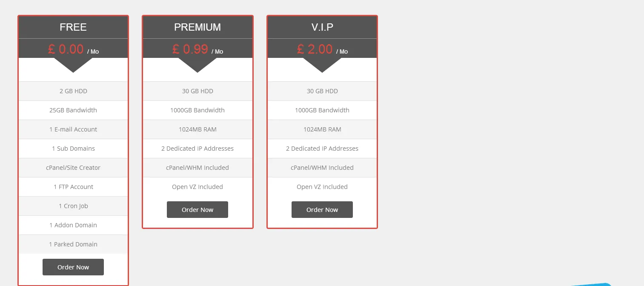Image resolution: width=644 pixels, height=286 pixels.
Task: Click V.I.P cPanel/WHM Included row
Action: click(322, 168)
